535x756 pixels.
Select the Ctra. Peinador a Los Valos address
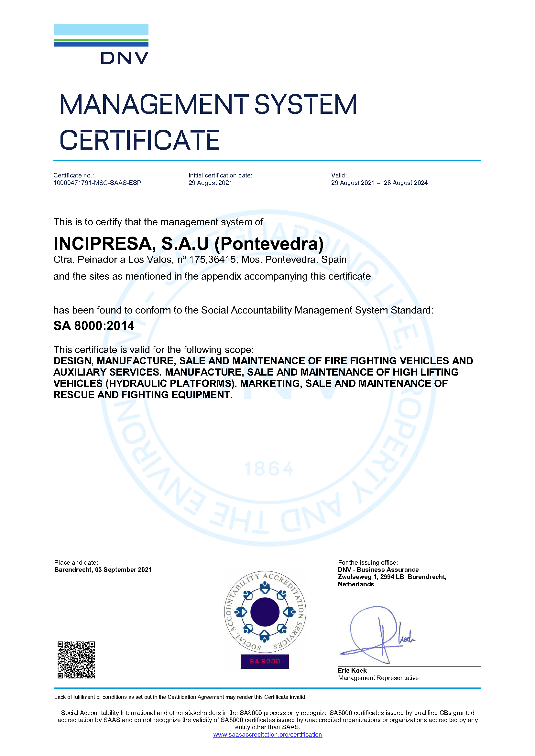[200, 260]
